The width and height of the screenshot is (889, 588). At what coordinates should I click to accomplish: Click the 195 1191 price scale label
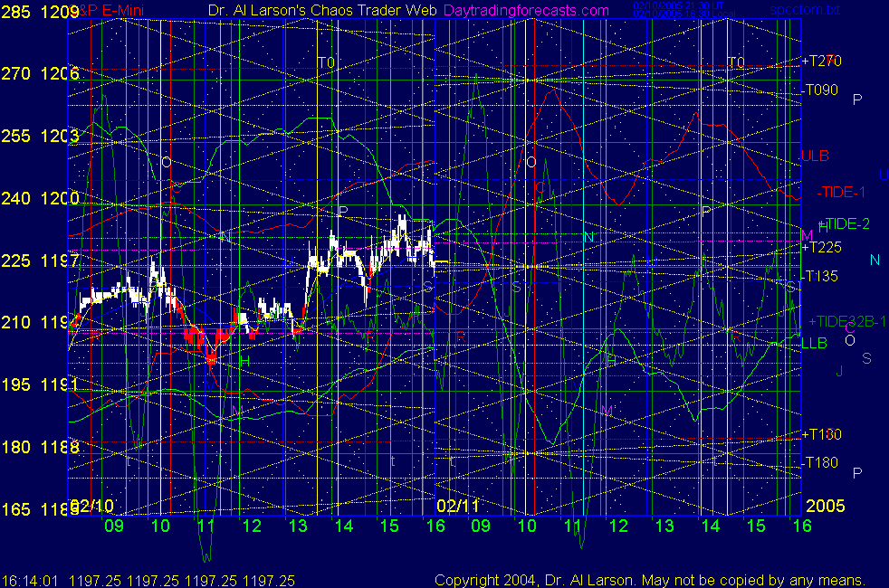[x=40, y=384]
